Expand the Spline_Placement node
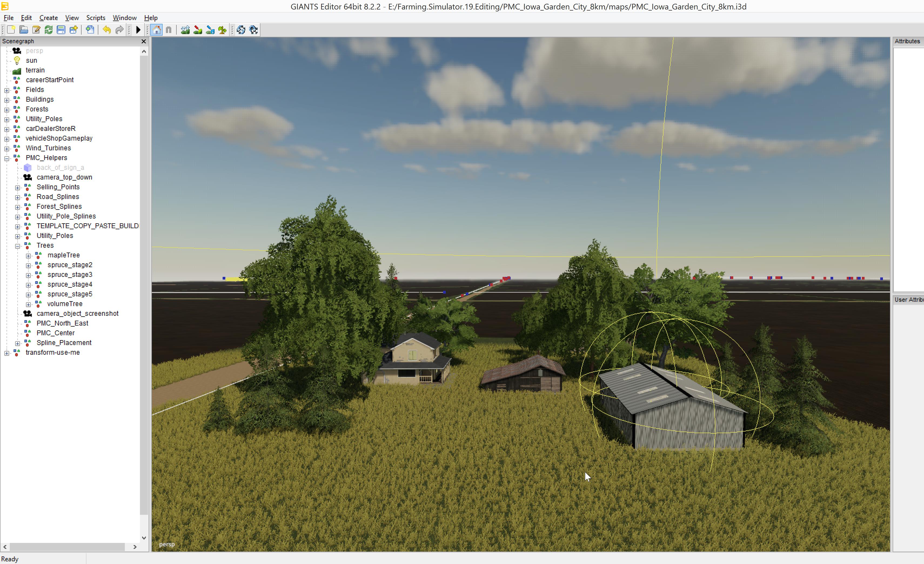924x564 pixels. [x=18, y=343]
